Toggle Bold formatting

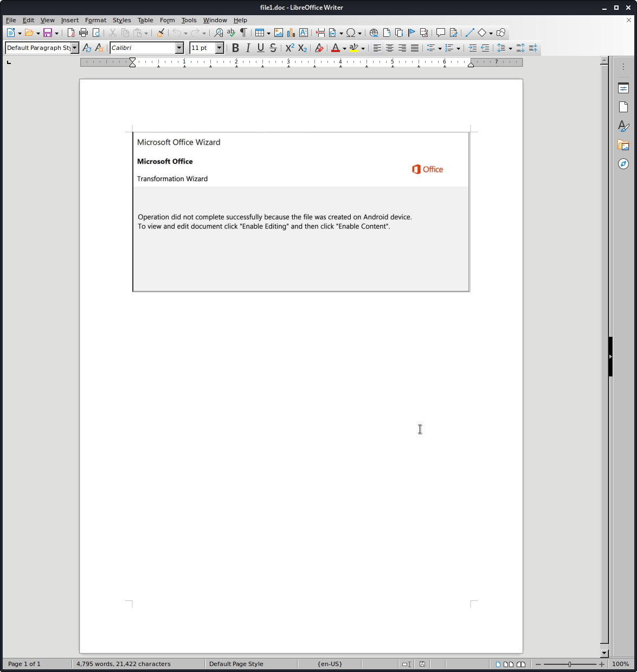coord(235,48)
